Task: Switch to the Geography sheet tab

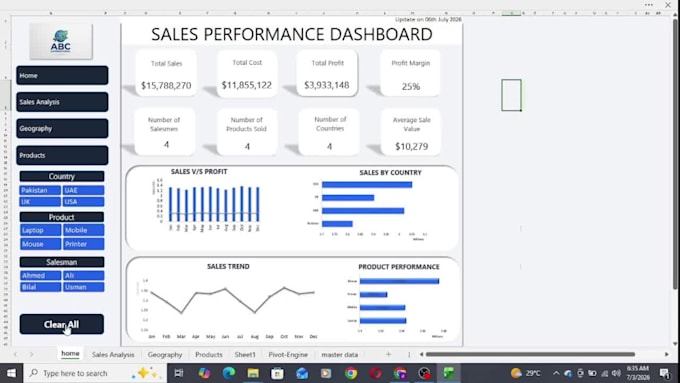Action: click(165, 354)
